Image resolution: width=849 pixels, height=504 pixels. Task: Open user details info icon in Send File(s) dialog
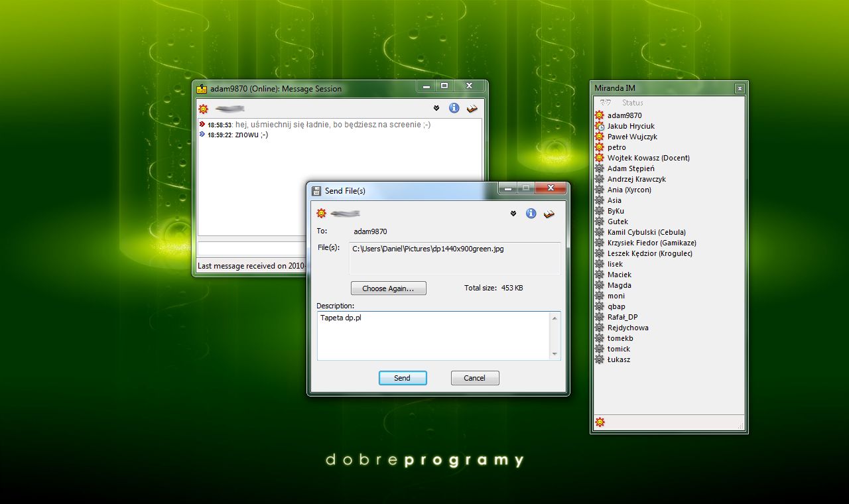[531, 214]
